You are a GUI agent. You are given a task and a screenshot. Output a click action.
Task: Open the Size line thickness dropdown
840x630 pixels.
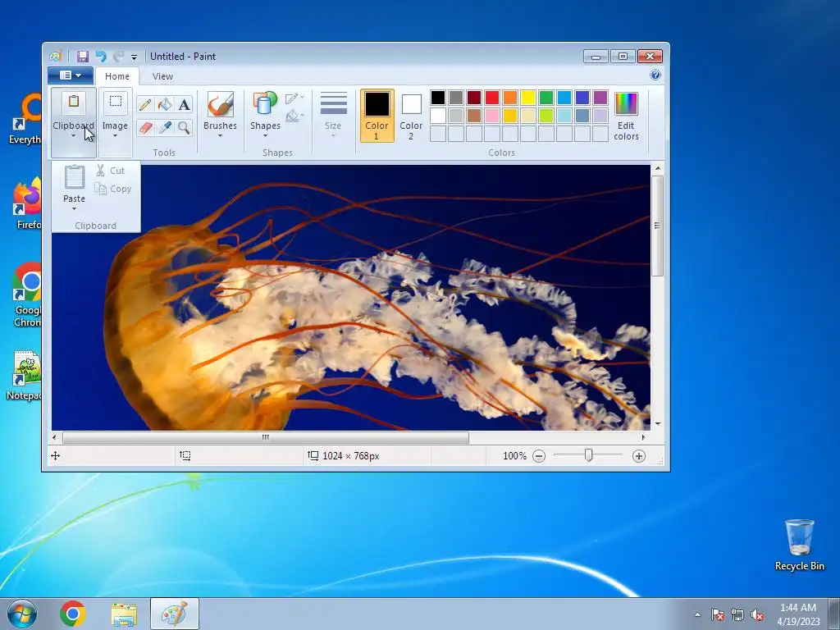pyautogui.click(x=333, y=115)
